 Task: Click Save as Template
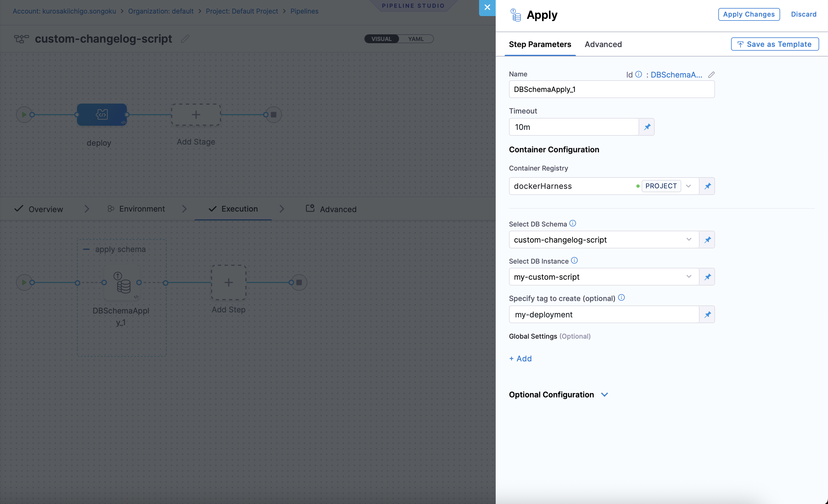tap(775, 44)
